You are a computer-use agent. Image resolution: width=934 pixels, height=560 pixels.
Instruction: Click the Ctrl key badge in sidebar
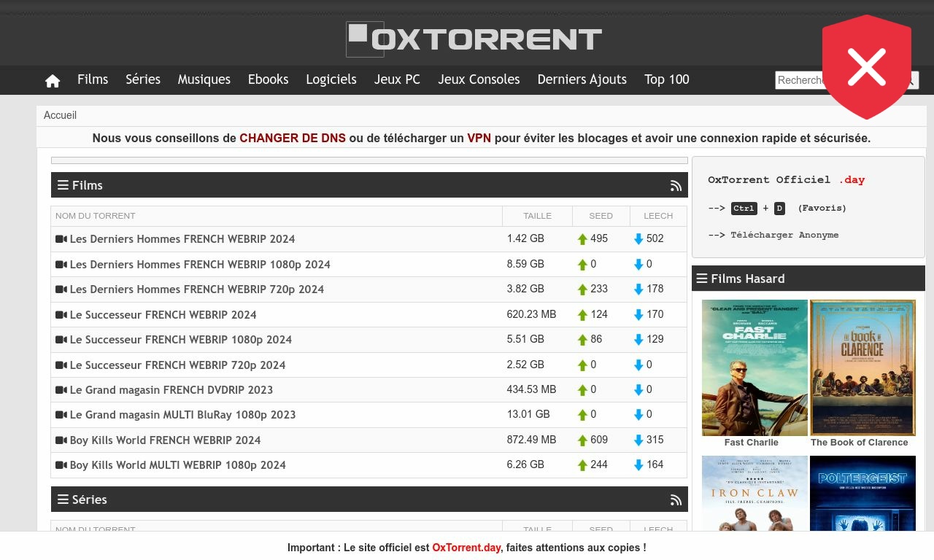coord(744,209)
